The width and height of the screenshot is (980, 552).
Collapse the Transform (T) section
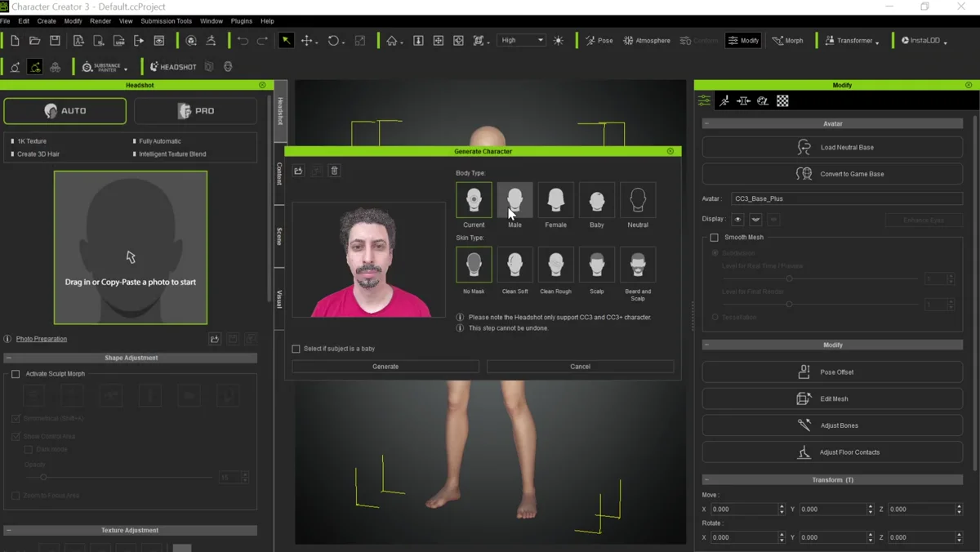pos(706,479)
